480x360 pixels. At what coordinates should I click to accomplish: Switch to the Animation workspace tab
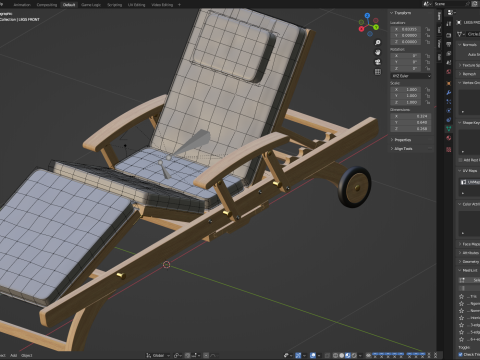click(22, 5)
